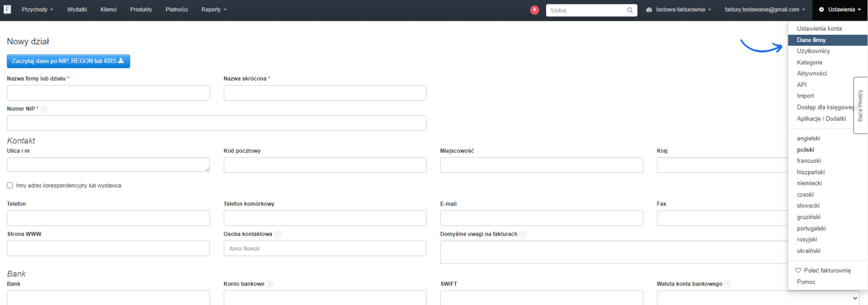This screenshot has width=868, height=305.
Task: Open the Klienci menu
Action: point(108,10)
